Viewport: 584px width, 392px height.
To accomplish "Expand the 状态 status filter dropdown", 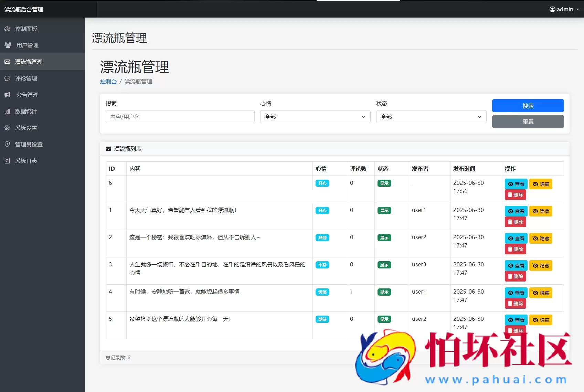I will pos(431,117).
